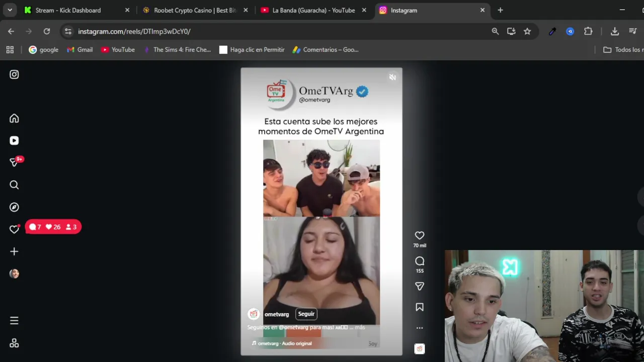Open the pen extension icon
This screenshot has width=644, height=362.
(x=552, y=31)
